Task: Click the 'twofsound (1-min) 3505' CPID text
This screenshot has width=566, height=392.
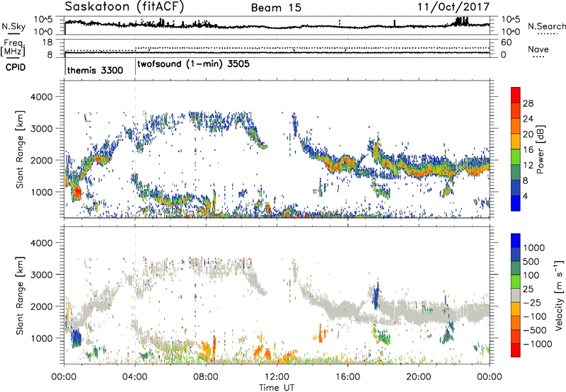Action: 193,64
